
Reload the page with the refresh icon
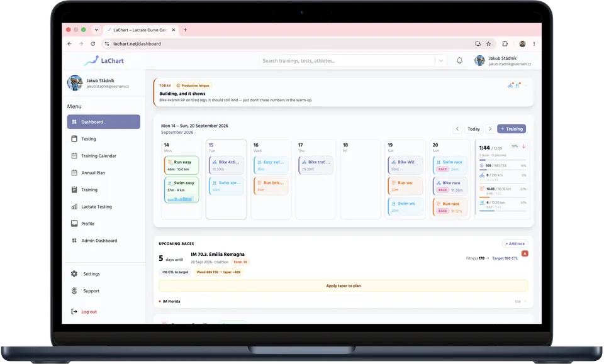click(x=93, y=44)
